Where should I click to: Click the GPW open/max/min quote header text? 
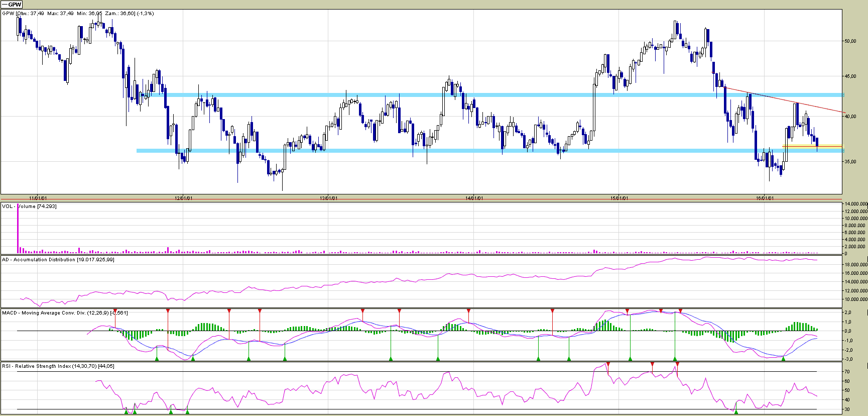(x=78, y=14)
